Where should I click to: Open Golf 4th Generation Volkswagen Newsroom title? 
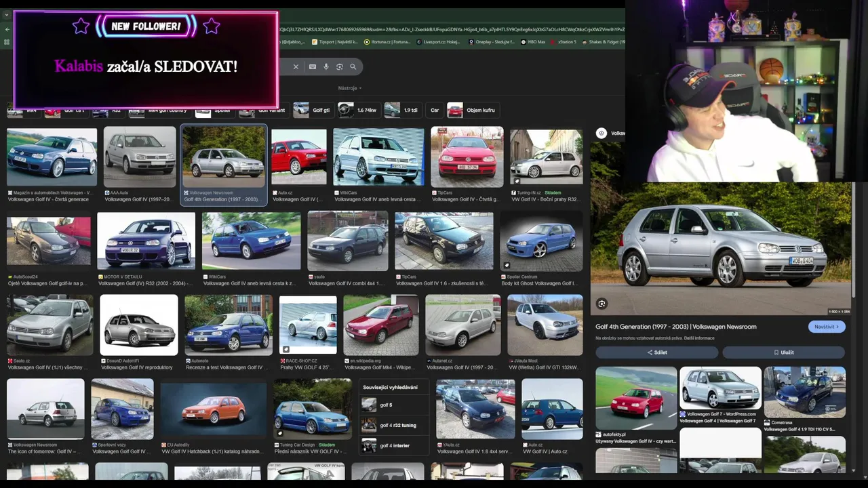point(676,327)
